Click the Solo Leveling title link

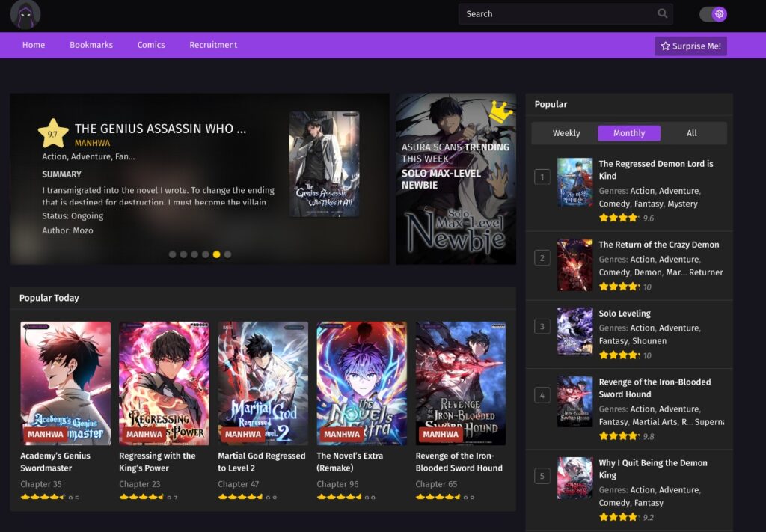(x=625, y=314)
